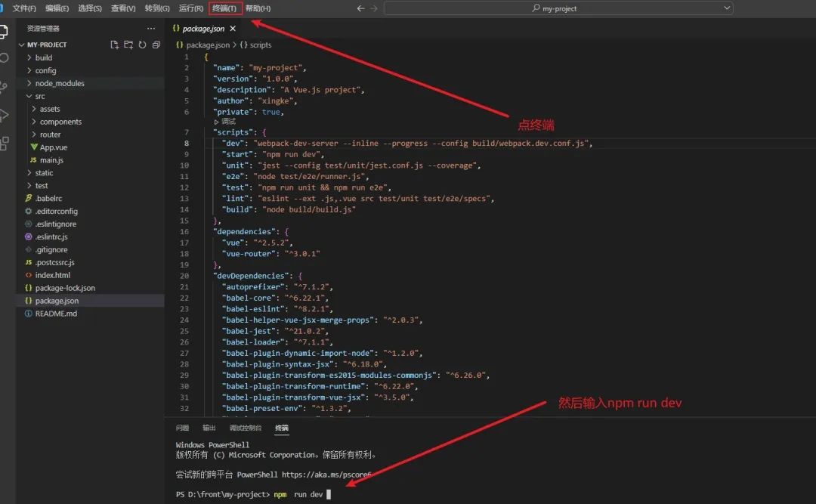816x504 pixels.
Task: Select the 终端 panel tab
Action: (282, 428)
